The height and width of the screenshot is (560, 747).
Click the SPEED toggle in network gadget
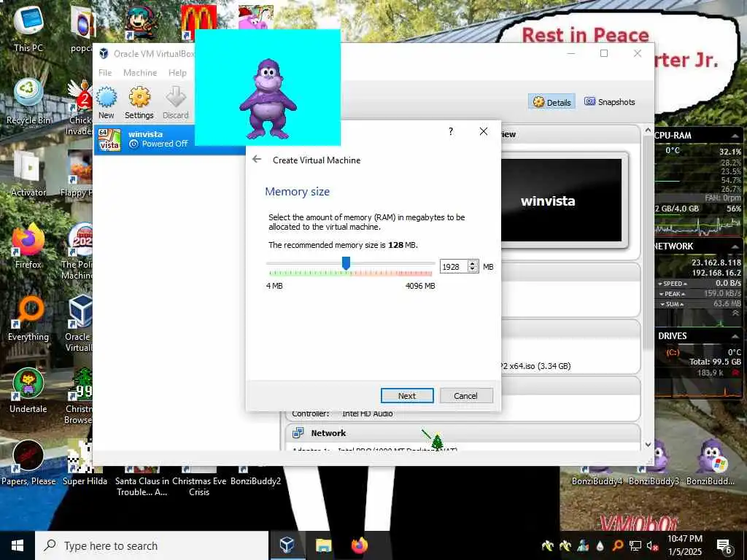tap(672, 284)
